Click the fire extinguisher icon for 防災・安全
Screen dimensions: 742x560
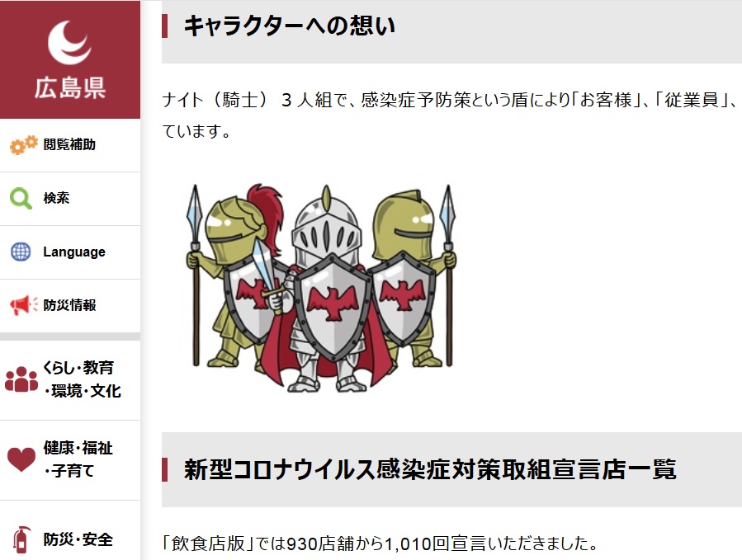21,539
